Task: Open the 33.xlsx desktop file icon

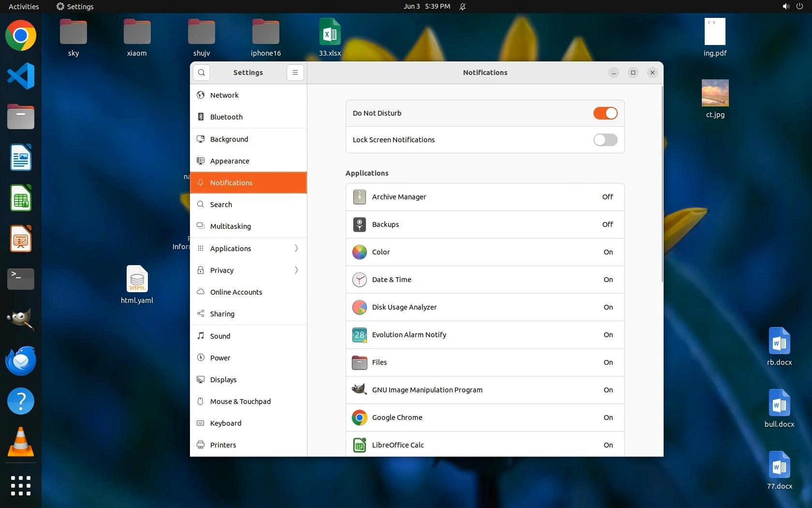Action: coord(330,32)
